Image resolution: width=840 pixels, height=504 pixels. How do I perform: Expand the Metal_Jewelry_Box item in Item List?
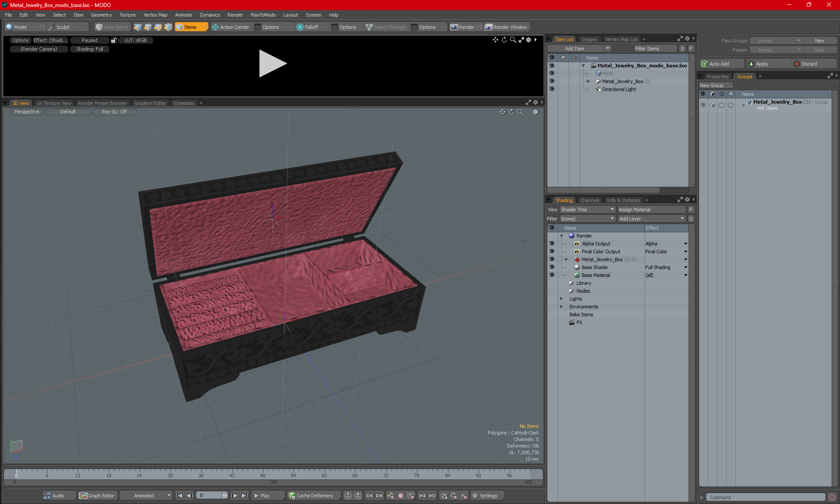(x=588, y=81)
